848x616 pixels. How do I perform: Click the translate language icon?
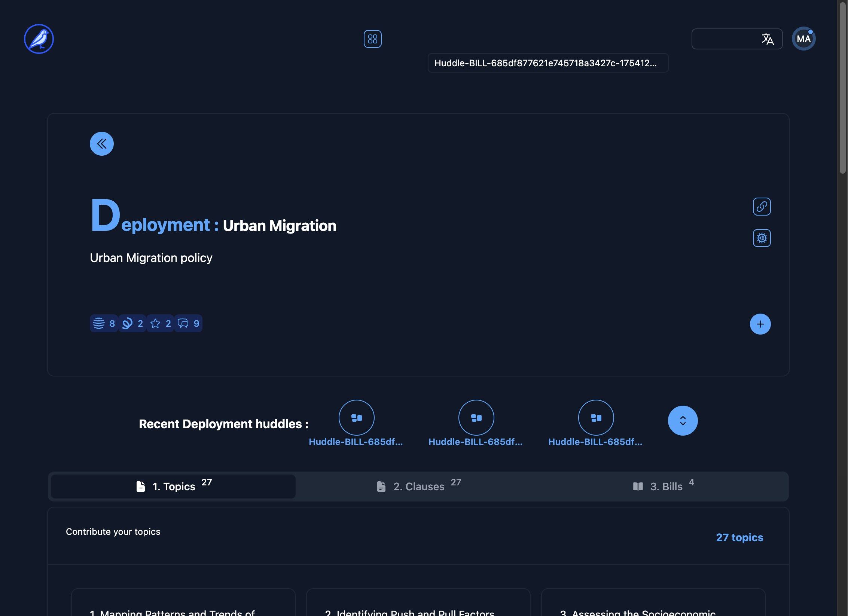pyautogui.click(x=768, y=39)
